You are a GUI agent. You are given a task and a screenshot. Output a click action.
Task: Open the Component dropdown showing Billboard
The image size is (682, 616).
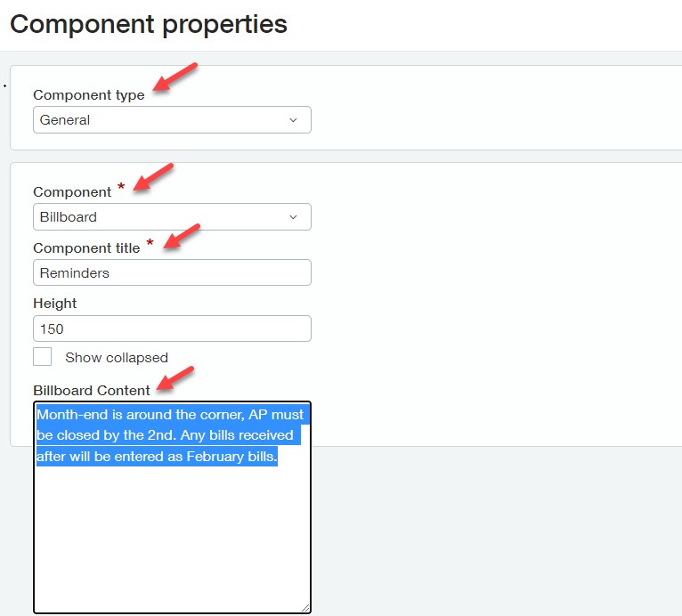[x=172, y=217]
